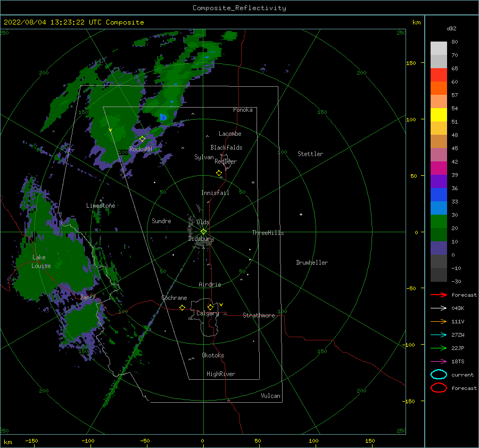This screenshot has width=479, height=448.
Task: Click the HighRiver town label
Action: (x=221, y=374)
